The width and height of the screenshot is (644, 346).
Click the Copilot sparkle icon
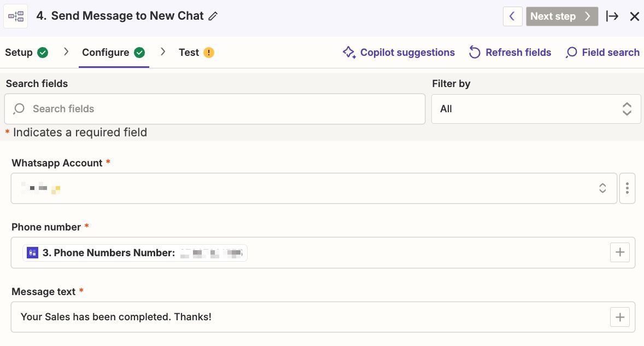[349, 52]
